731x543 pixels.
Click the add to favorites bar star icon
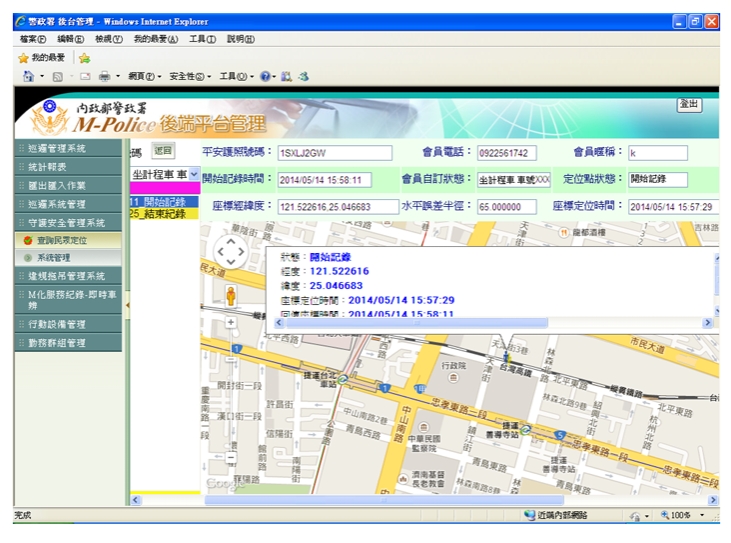coord(84,58)
